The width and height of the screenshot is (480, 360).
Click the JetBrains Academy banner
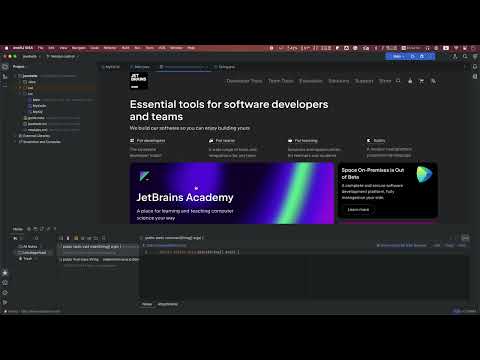[232, 193]
